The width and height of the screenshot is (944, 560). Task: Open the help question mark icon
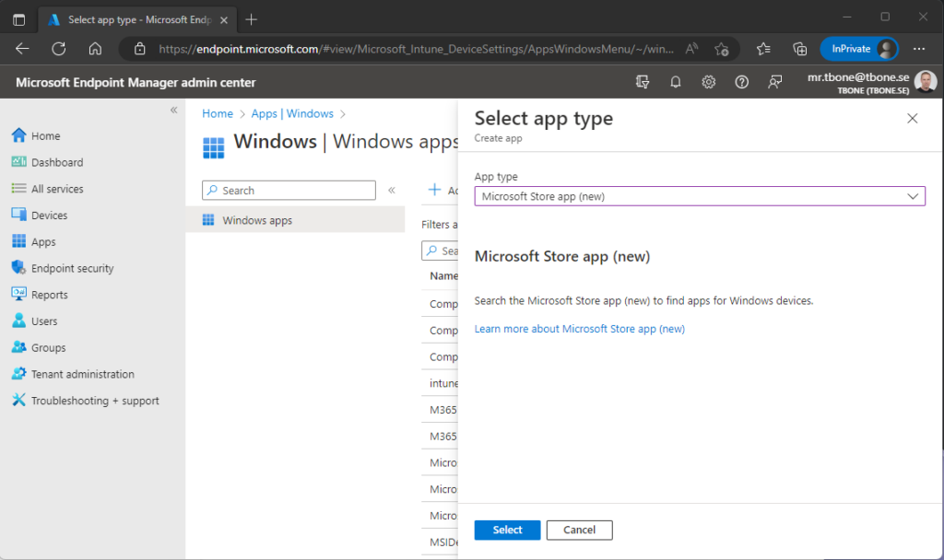coord(742,82)
